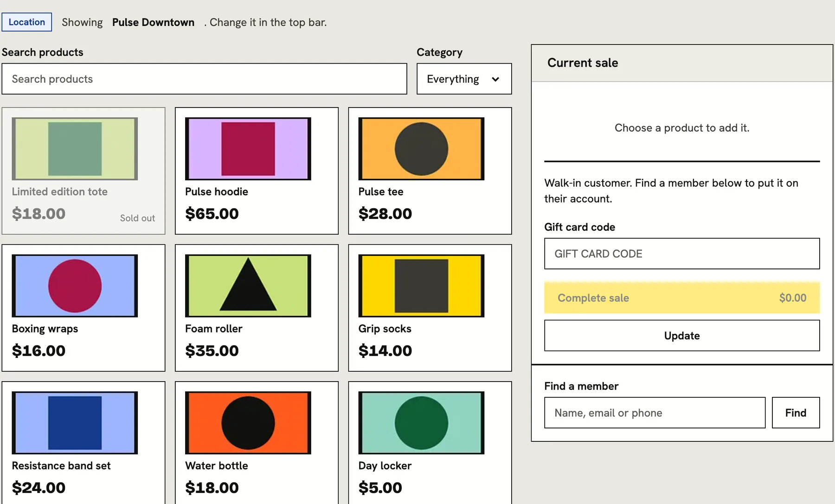Click the Foam roller $35.00 price

[x=212, y=351]
